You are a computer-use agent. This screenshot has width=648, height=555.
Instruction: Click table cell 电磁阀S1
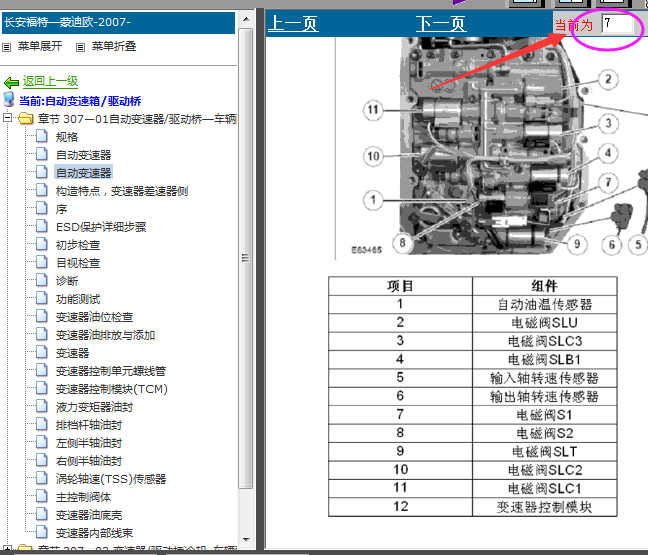click(x=544, y=414)
